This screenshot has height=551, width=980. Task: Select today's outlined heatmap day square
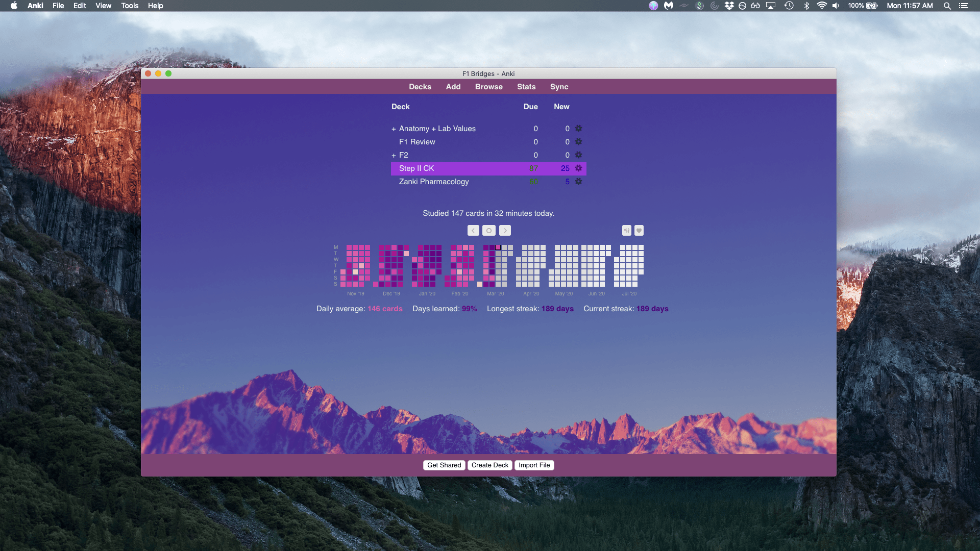(498, 247)
